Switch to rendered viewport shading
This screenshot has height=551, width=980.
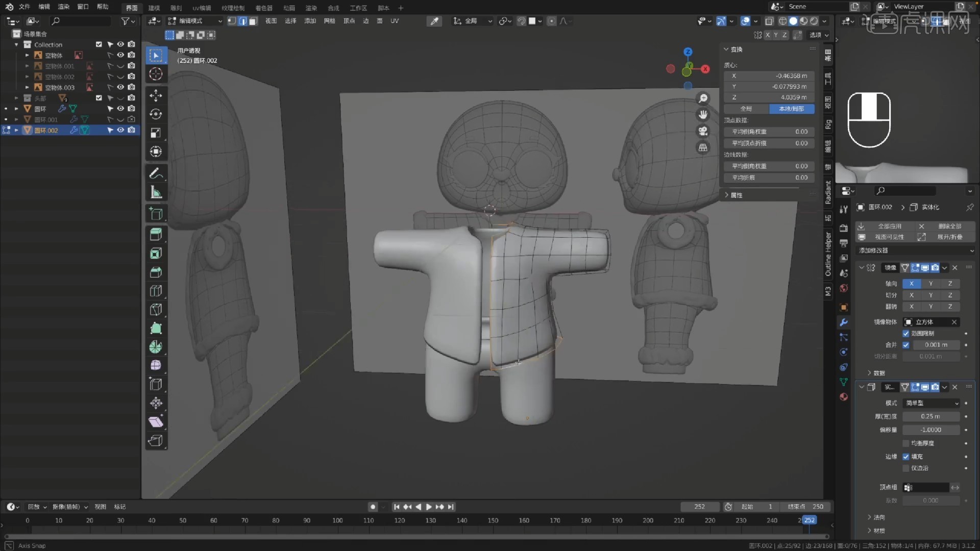(x=814, y=21)
